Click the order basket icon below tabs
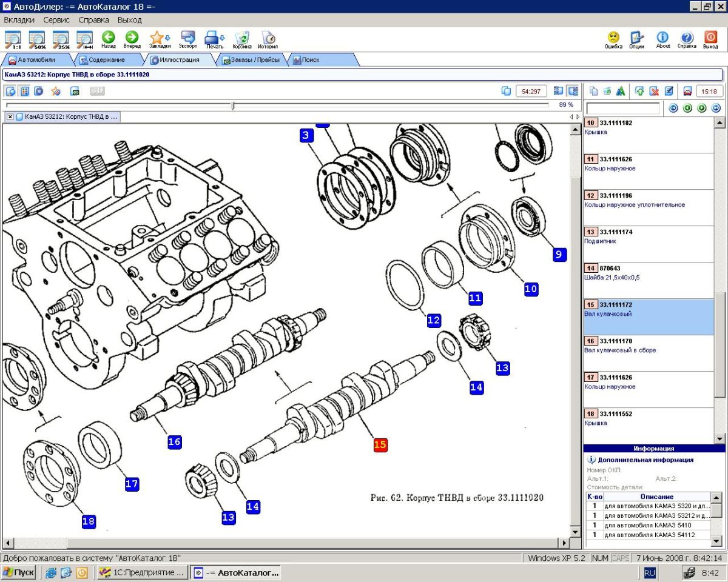 coord(75,91)
